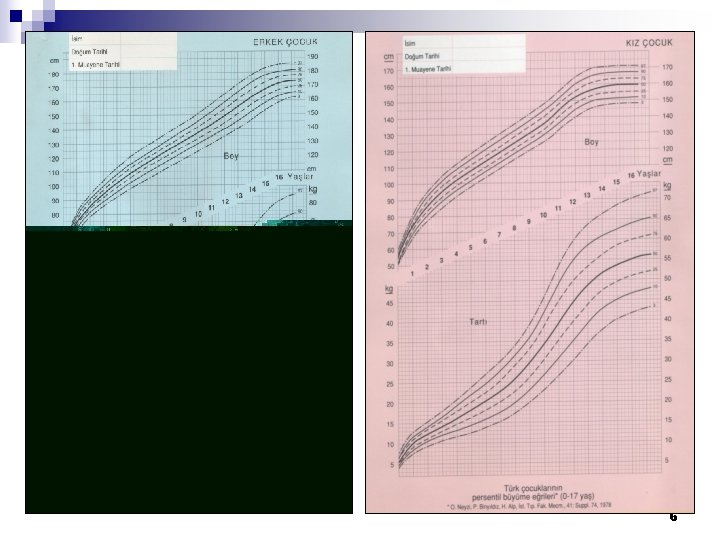Click 'Türk çocuklarının' caption line
The height and width of the screenshot is (540, 720).
(533, 488)
